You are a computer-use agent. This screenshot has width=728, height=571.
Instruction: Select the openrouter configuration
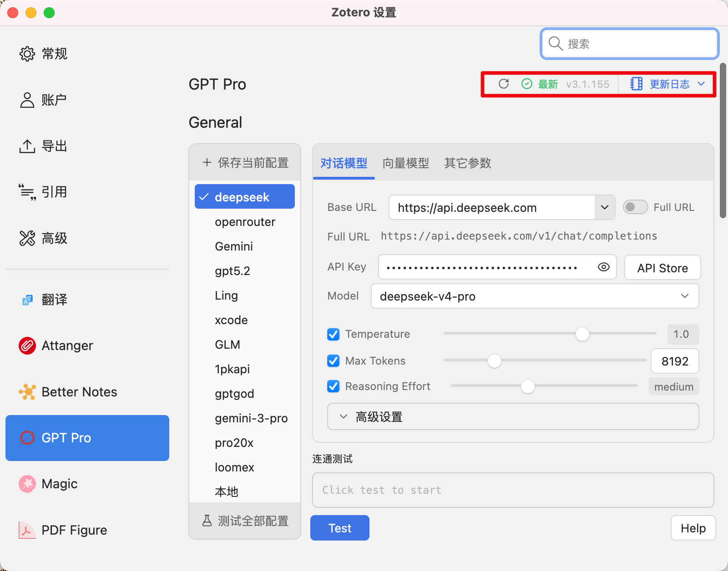245,222
